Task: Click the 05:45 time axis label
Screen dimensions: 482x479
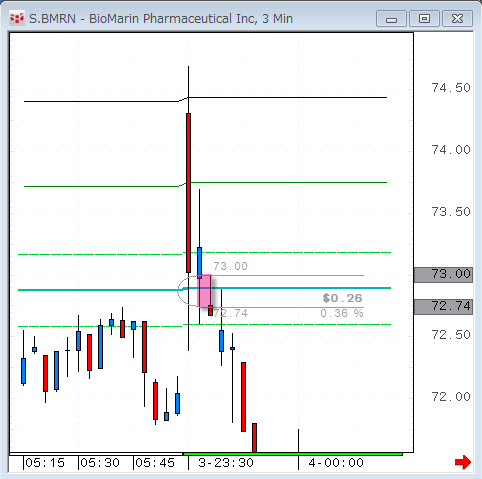Action: (x=155, y=463)
